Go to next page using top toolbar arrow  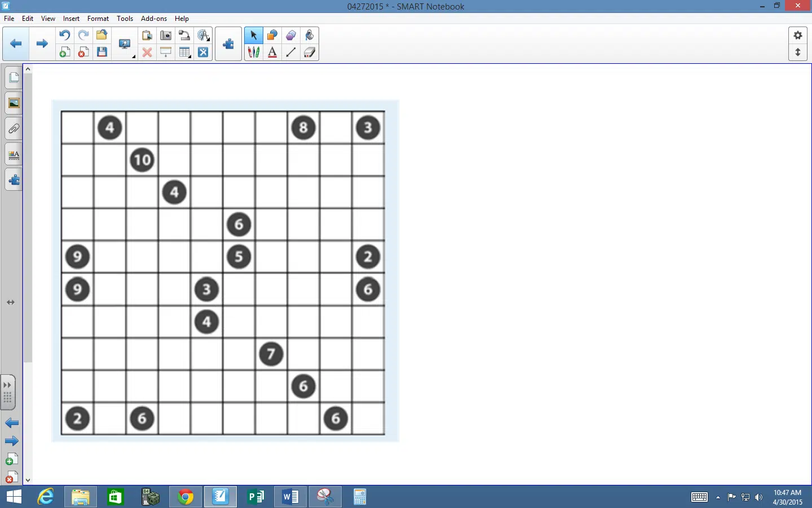42,43
